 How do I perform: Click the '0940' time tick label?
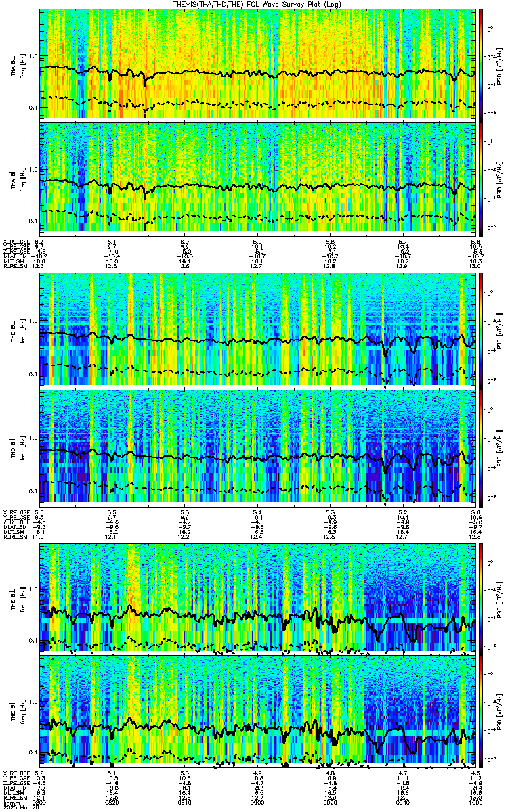[x=402, y=803]
